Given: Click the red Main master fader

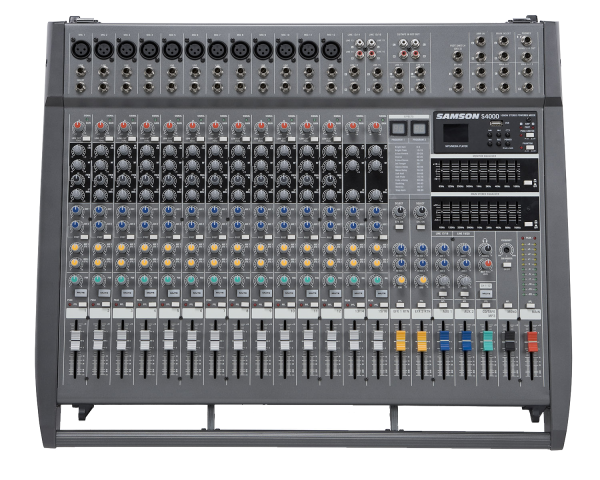Looking at the screenshot, I should [532, 341].
